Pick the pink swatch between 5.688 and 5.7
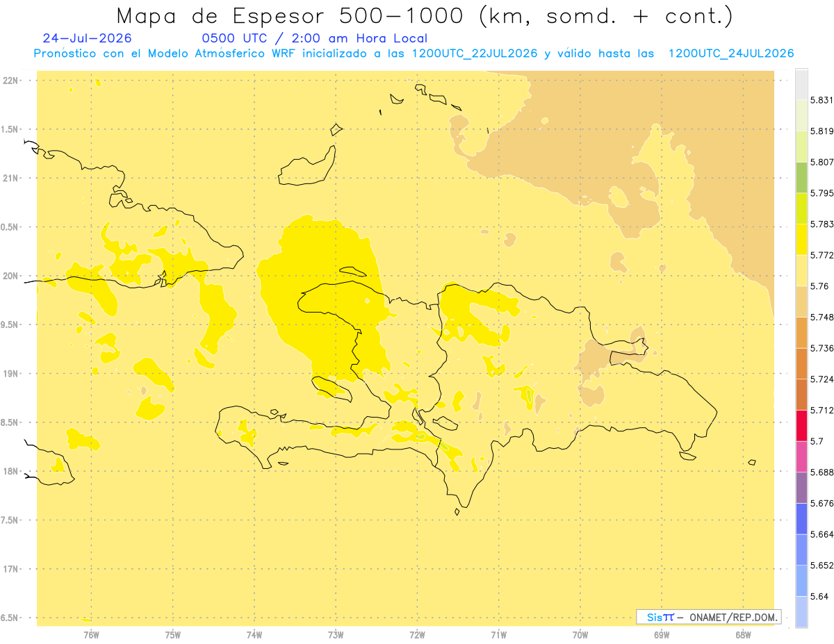834x644 pixels. pyautogui.click(x=801, y=457)
